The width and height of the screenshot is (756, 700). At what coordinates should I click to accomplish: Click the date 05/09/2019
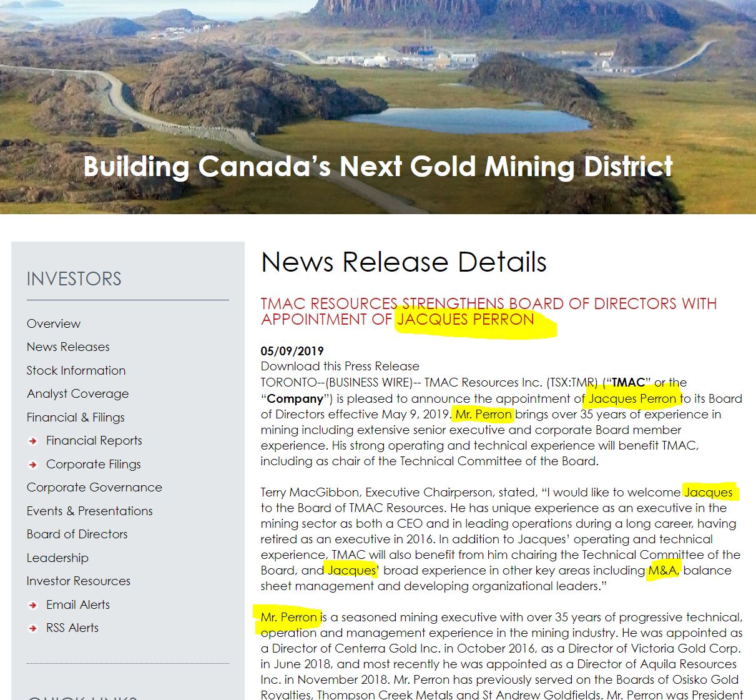[x=292, y=351]
